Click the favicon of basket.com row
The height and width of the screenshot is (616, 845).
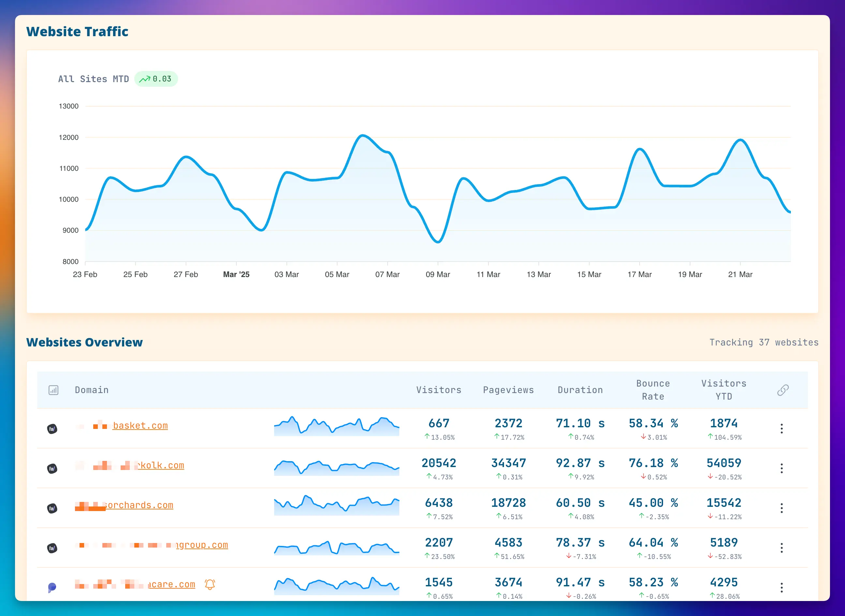[52, 429]
